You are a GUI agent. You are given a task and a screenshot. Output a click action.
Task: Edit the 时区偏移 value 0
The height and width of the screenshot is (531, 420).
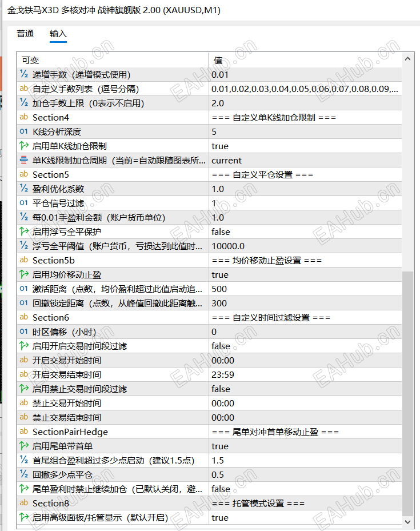[305, 332]
